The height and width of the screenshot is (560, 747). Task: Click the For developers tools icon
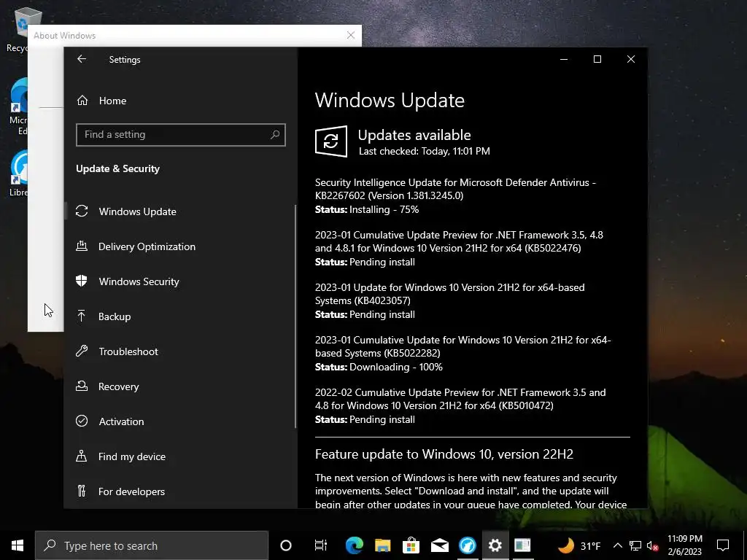[x=82, y=491]
